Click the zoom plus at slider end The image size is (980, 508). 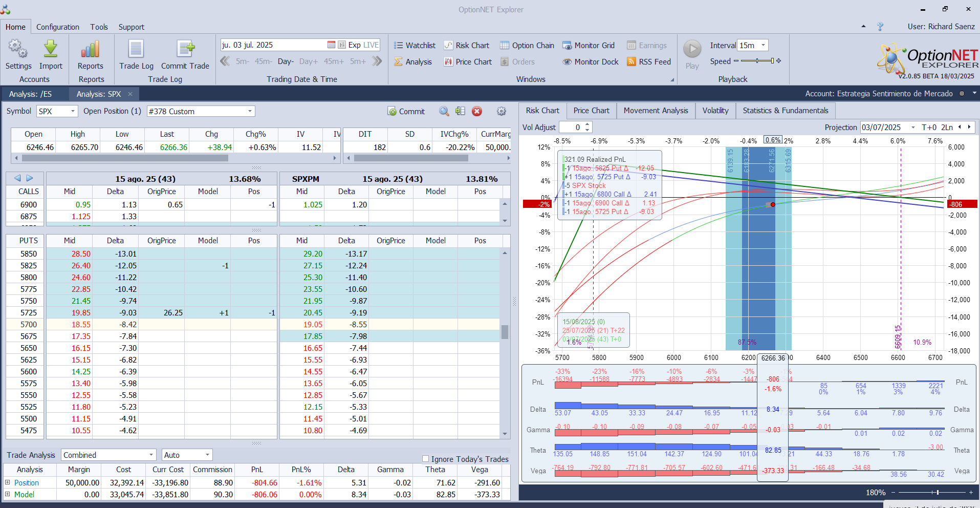point(971,492)
